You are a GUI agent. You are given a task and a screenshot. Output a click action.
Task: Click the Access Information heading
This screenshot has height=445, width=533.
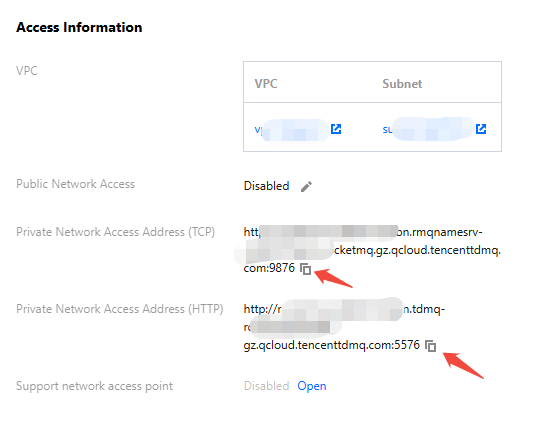click(x=79, y=28)
